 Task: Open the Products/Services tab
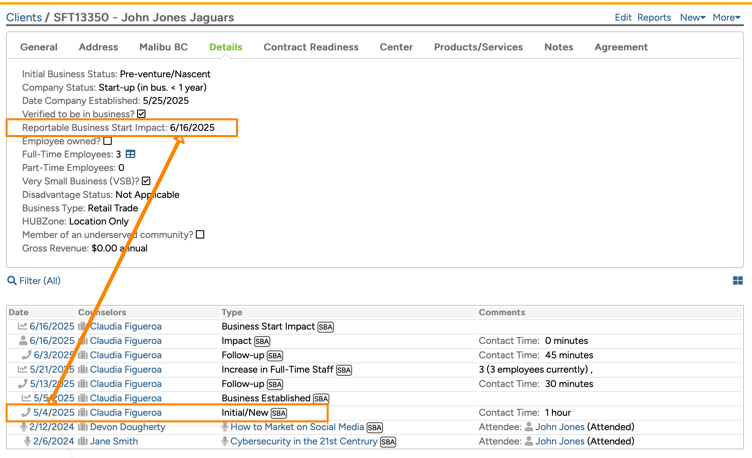pyautogui.click(x=477, y=47)
